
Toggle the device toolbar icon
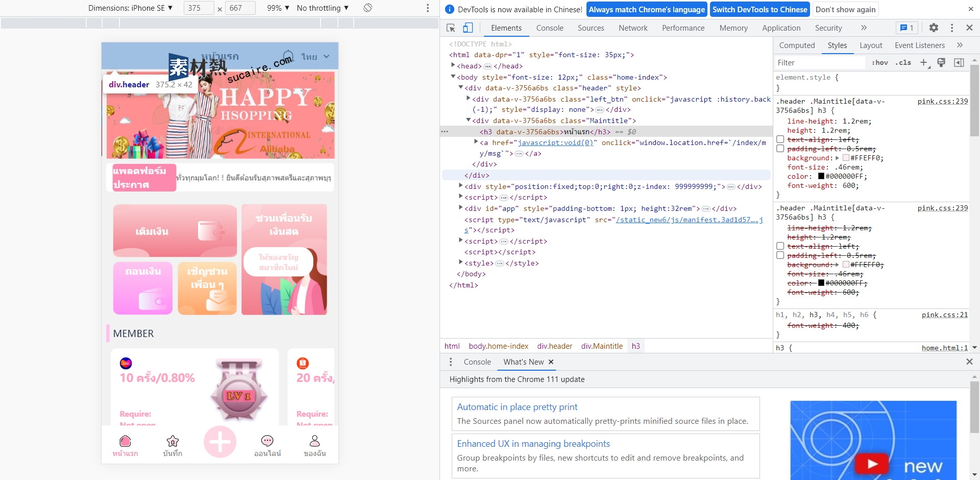468,28
